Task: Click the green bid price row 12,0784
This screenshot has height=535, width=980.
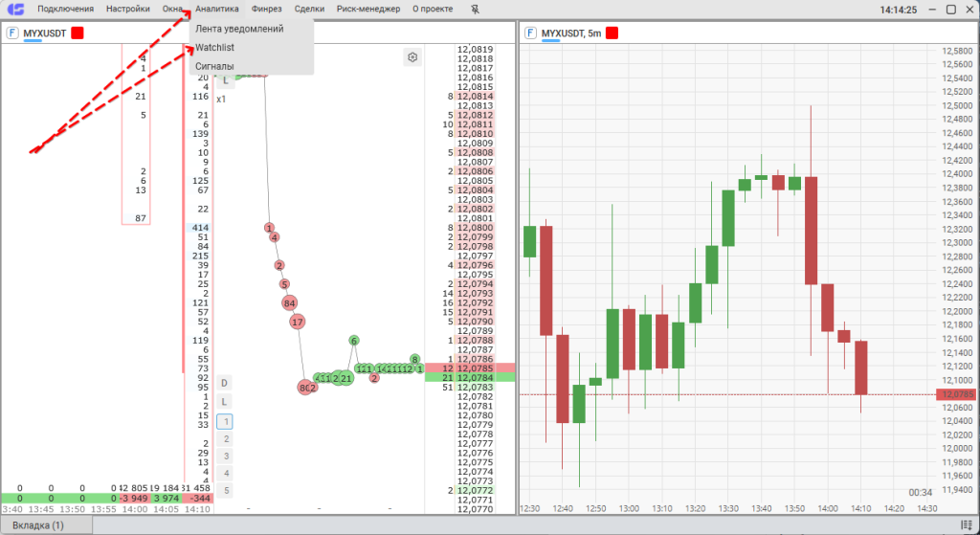Action: coord(470,377)
